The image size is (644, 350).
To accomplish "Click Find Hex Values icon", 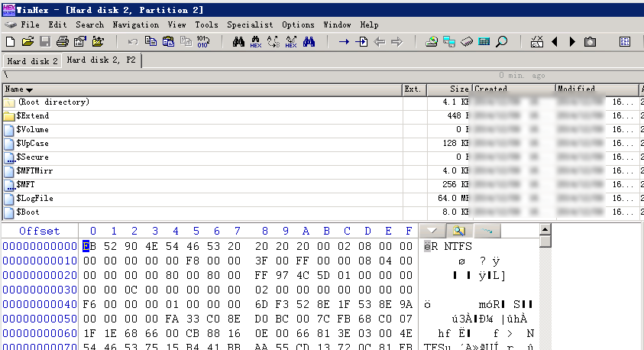I will click(x=255, y=41).
